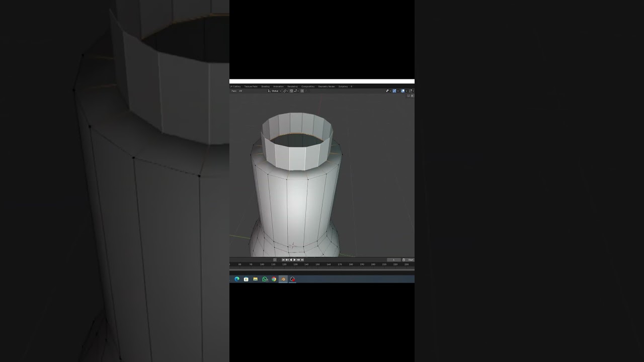Jump to the timeline end frame

(x=302, y=260)
